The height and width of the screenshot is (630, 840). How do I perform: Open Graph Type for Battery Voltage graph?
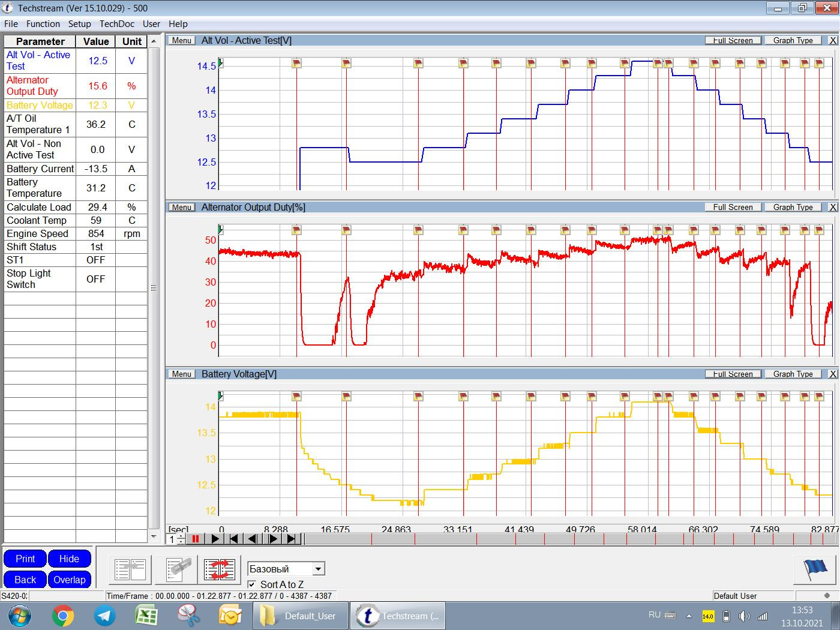(793, 374)
